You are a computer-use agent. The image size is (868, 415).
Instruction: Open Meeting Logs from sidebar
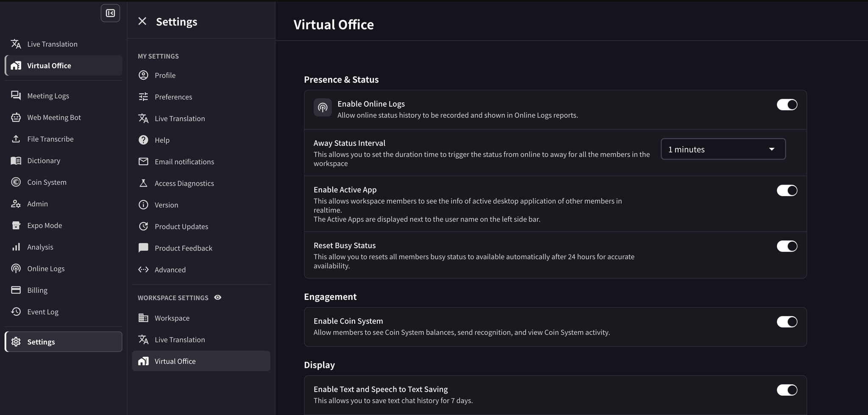point(64,96)
